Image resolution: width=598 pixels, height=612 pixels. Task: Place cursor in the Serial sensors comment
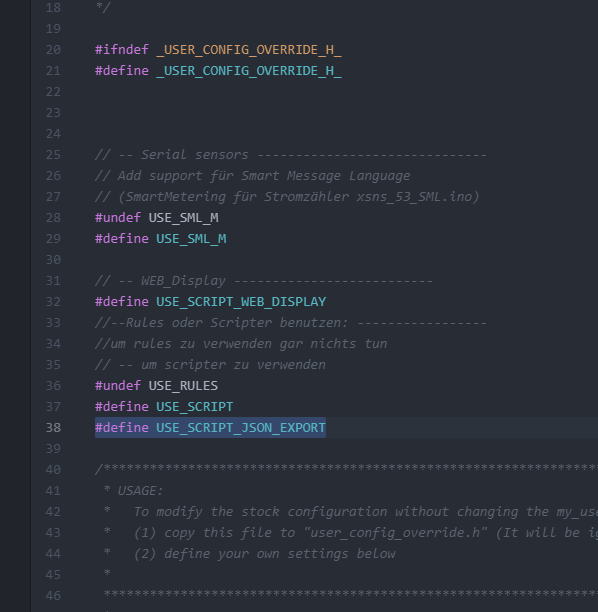(x=291, y=155)
